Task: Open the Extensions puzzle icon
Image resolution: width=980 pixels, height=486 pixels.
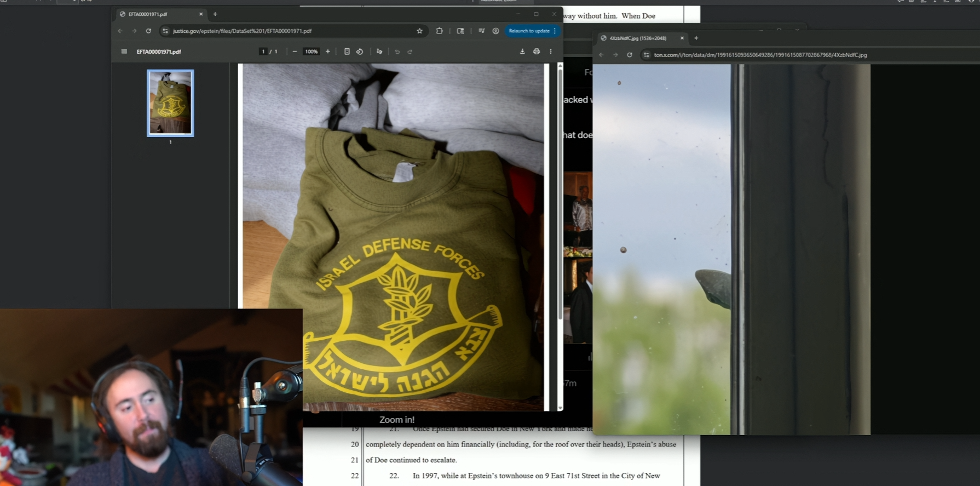Action: tap(439, 31)
